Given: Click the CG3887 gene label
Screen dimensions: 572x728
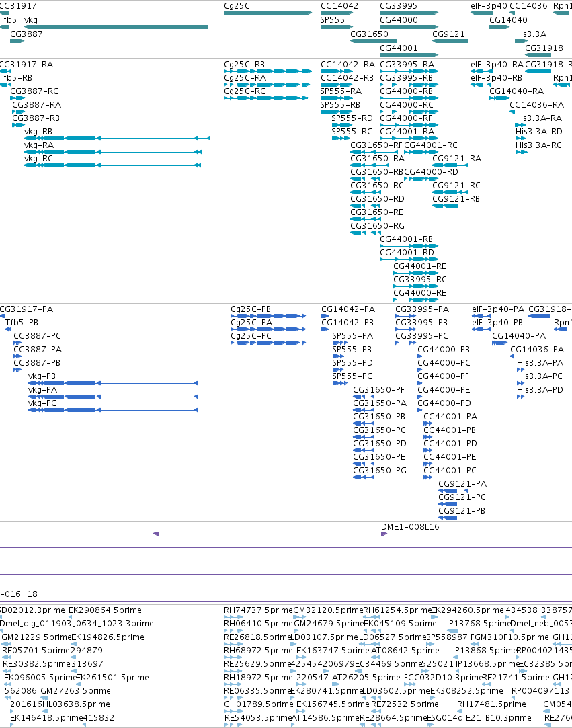Looking at the screenshot, I should click(x=26, y=34).
